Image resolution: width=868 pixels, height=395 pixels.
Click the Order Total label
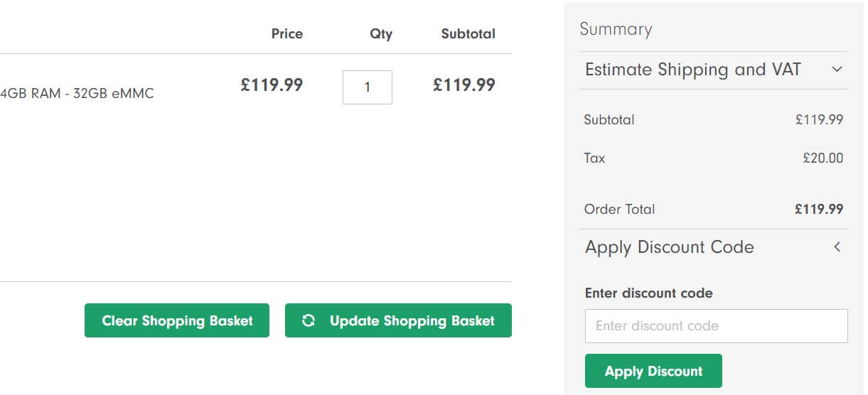pos(619,209)
